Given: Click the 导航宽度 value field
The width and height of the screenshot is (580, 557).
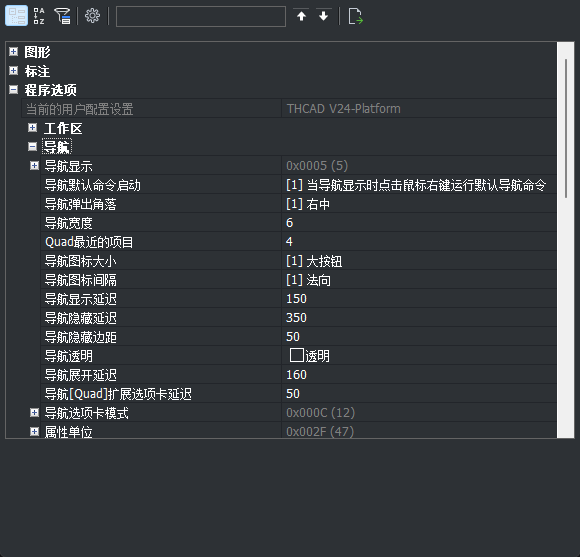Looking at the screenshot, I should pyautogui.click(x=419, y=223).
